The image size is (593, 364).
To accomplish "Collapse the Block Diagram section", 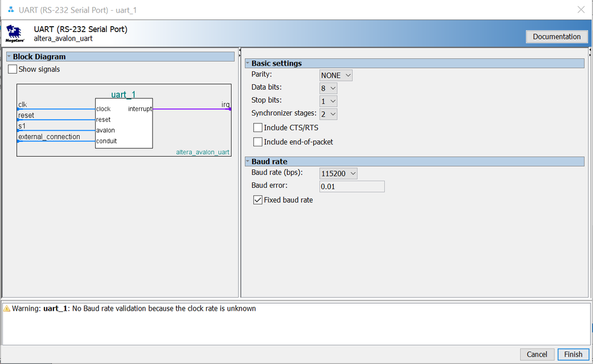I will coord(9,57).
